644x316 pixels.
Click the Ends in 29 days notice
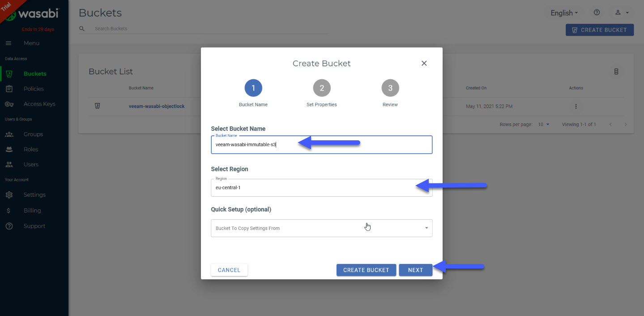click(x=38, y=30)
